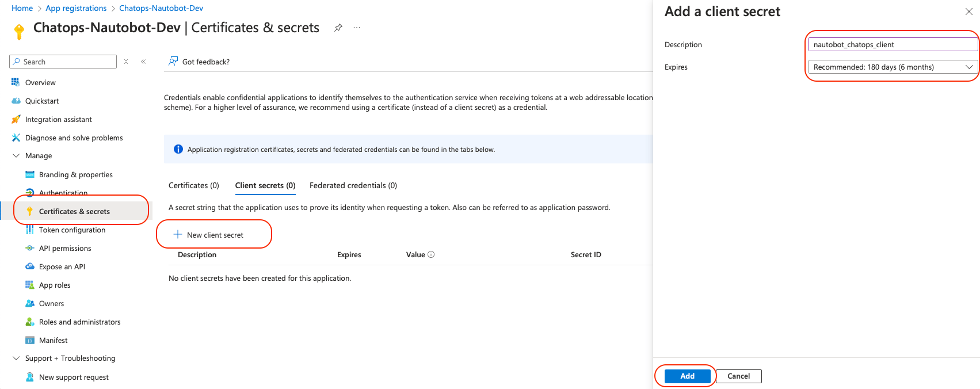The image size is (980, 389).
Task: Click the Manifest icon
Action: coord(30,340)
